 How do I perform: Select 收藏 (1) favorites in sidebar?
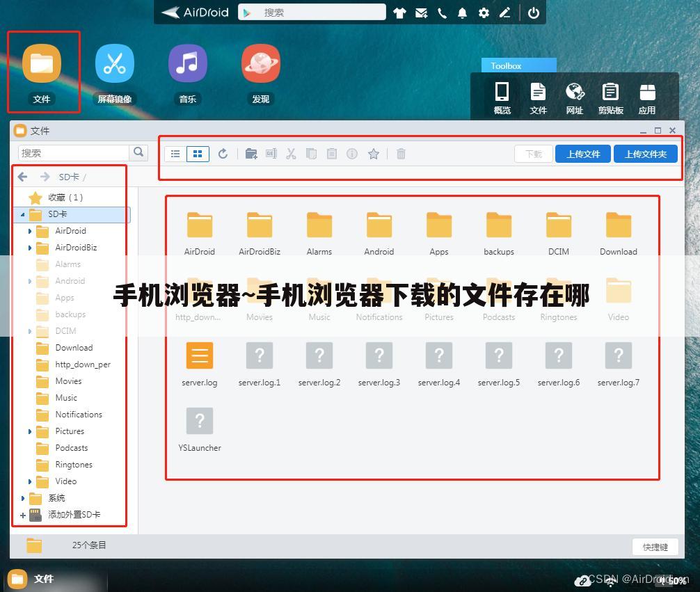click(x=65, y=198)
